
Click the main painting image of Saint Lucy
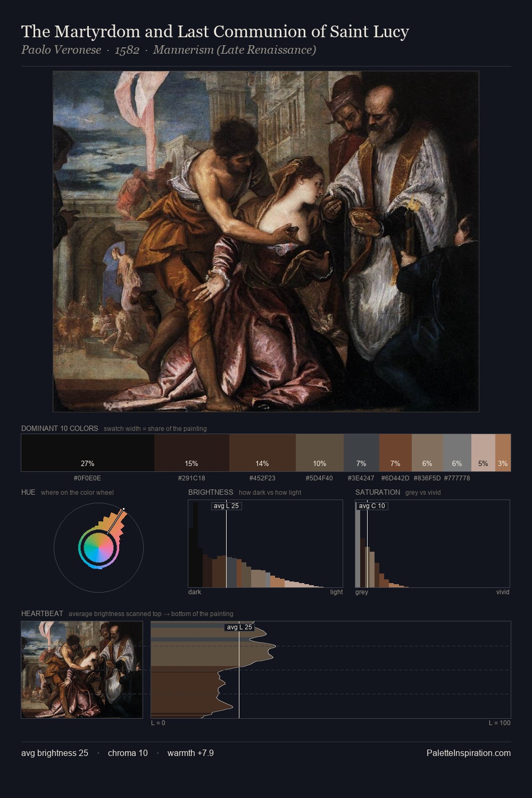coord(266,242)
